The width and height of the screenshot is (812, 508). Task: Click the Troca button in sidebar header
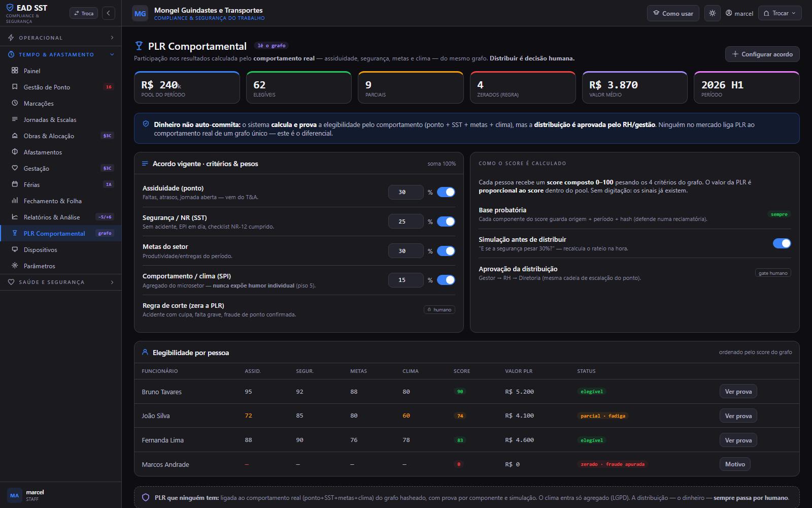point(84,13)
